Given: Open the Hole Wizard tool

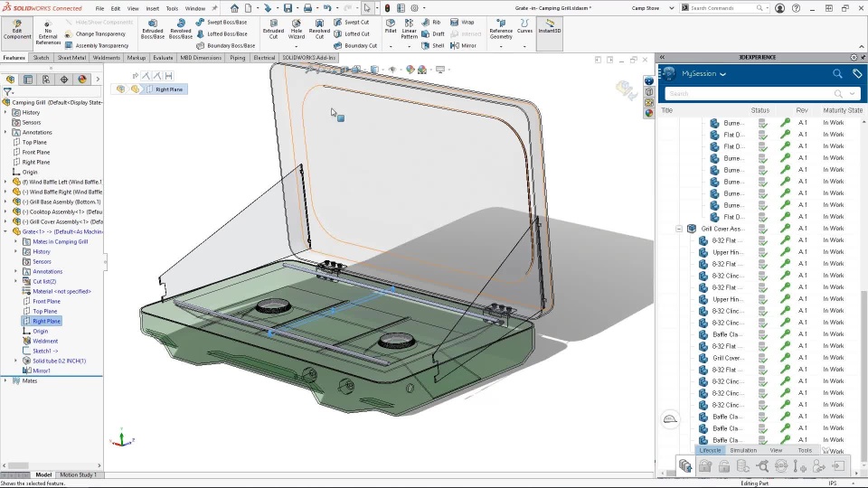Looking at the screenshot, I should coord(297,30).
